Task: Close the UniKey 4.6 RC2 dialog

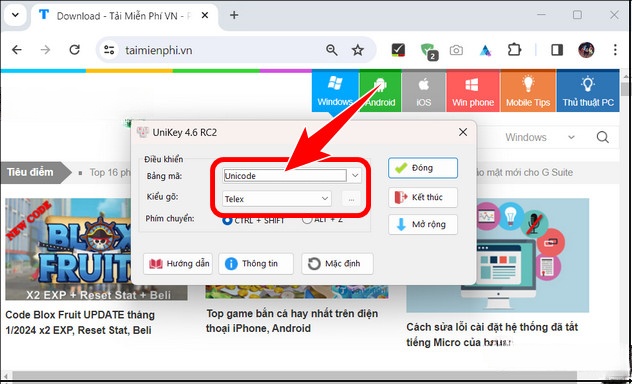Action: point(463,132)
